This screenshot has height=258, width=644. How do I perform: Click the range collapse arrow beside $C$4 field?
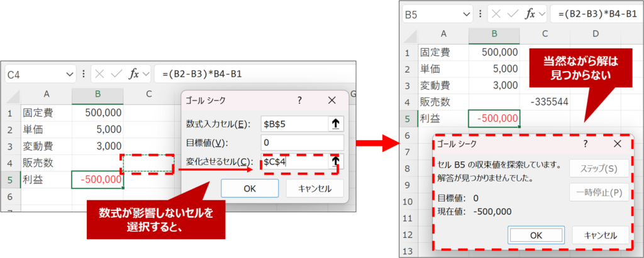pyautogui.click(x=336, y=162)
